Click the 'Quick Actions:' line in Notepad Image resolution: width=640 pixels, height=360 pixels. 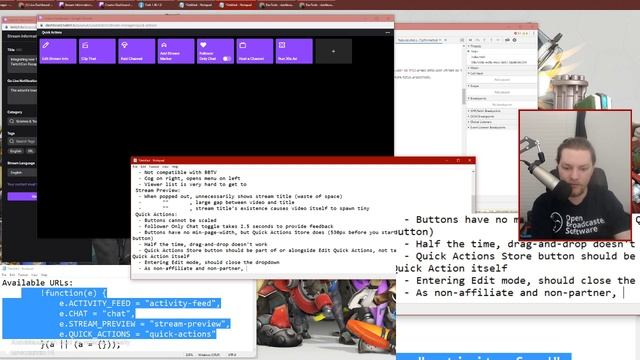tap(156, 214)
